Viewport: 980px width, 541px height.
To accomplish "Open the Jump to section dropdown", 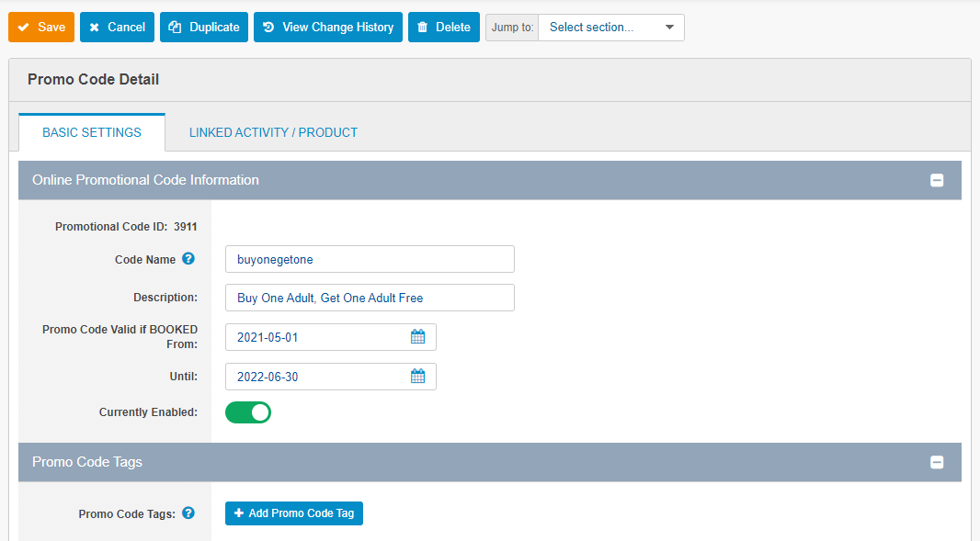I will coord(611,28).
